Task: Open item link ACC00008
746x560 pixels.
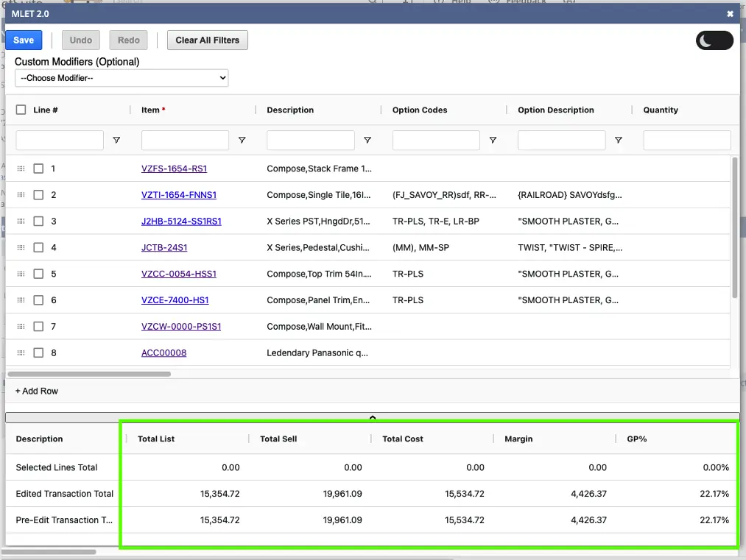Action: click(163, 352)
